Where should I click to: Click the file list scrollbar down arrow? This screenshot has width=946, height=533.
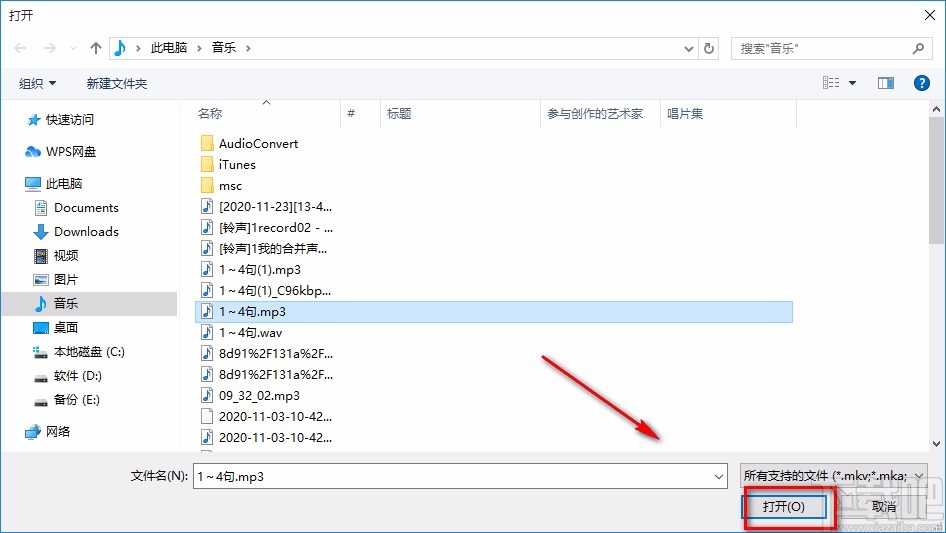coord(936,444)
